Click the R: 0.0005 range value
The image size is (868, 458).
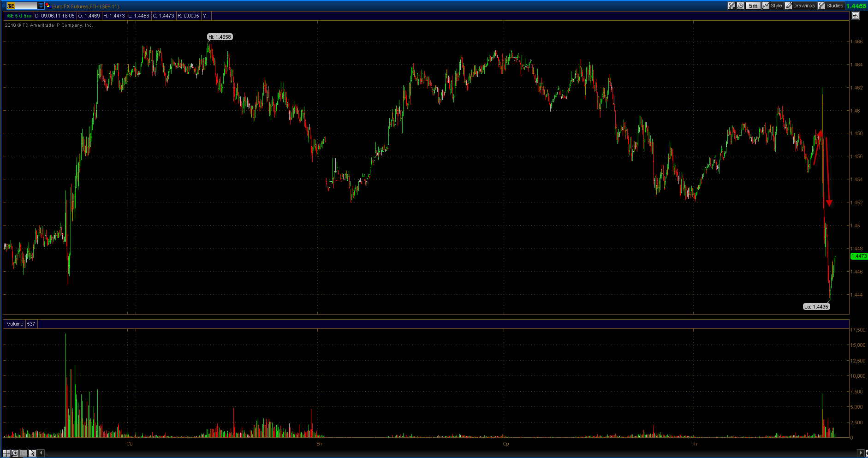(189, 16)
